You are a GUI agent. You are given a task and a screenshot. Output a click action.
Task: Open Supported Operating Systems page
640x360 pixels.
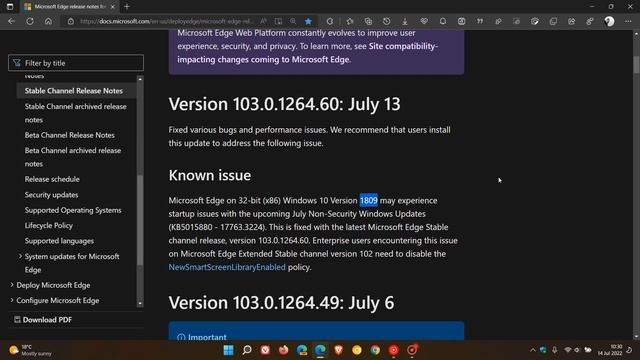tap(73, 210)
